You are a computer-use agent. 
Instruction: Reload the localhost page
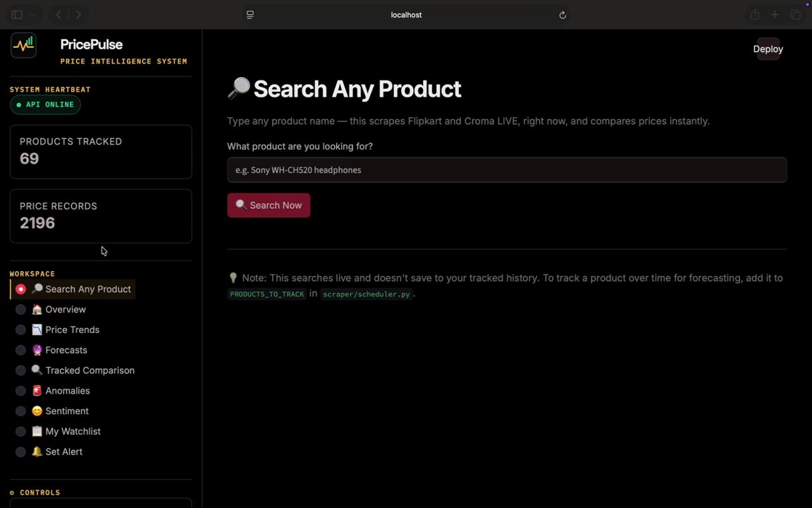click(562, 15)
